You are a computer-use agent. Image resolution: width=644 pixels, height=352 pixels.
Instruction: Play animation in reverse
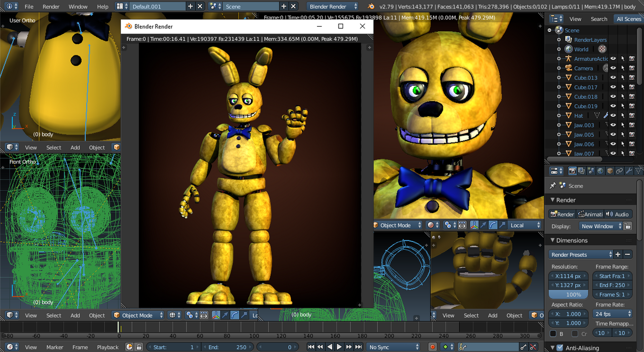pyautogui.click(x=330, y=347)
